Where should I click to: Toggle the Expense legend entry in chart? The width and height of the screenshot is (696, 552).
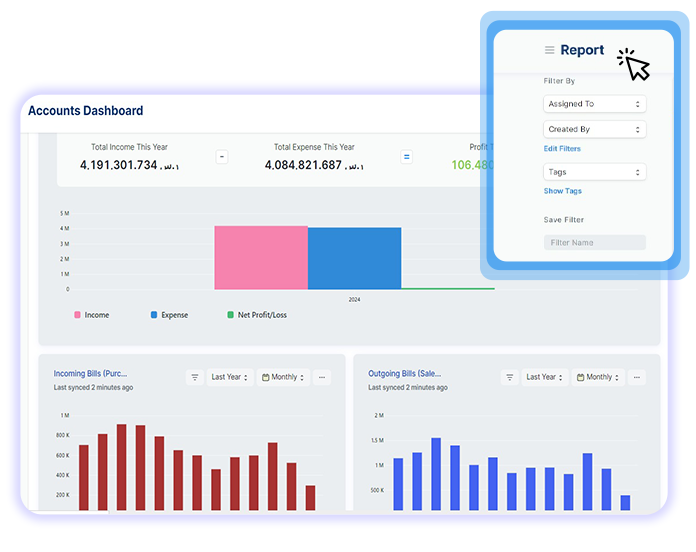click(169, 315)
